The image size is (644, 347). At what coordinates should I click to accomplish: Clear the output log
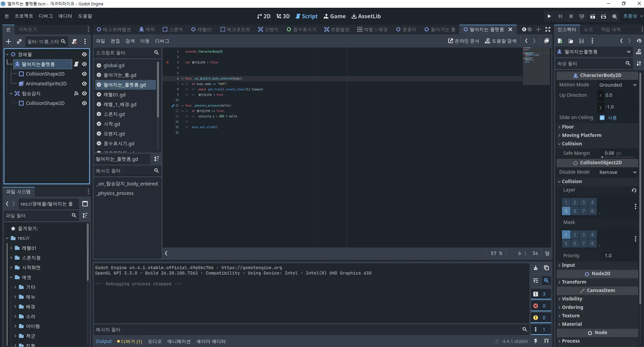tap(536, 268)
